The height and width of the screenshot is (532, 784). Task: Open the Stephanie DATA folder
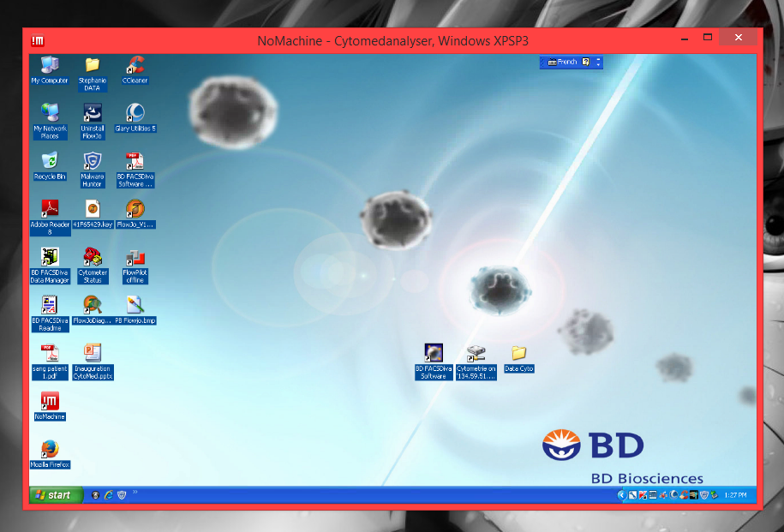click(x=92, y=74)
